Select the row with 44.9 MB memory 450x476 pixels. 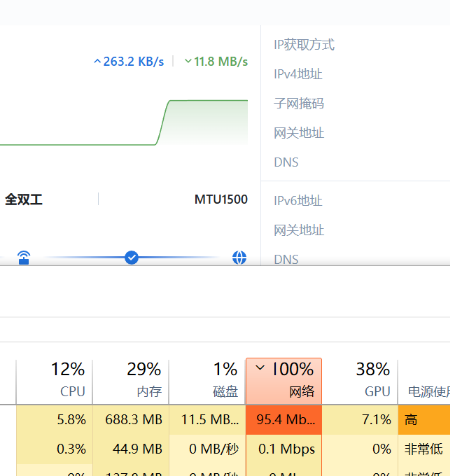point(225,449)
